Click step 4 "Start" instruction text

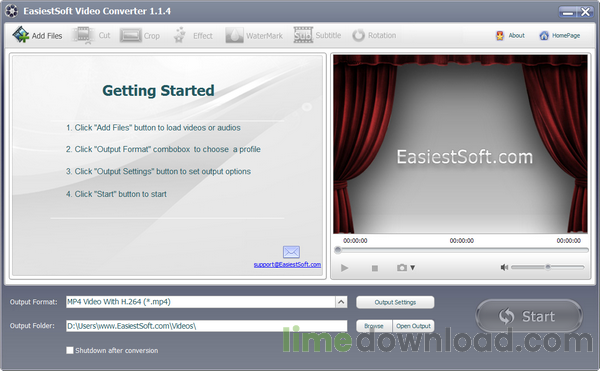116,194
